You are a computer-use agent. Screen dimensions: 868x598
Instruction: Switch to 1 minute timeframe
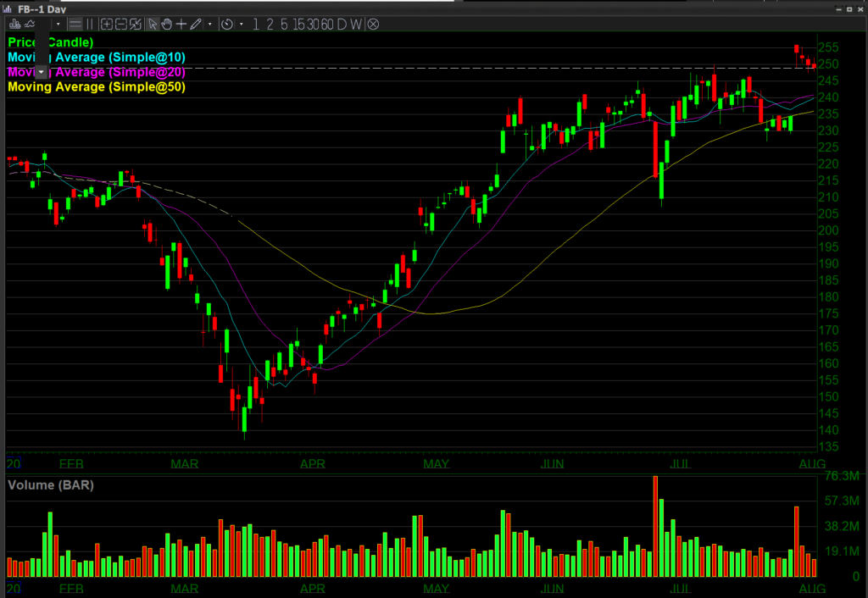click(x=257, y=24)
